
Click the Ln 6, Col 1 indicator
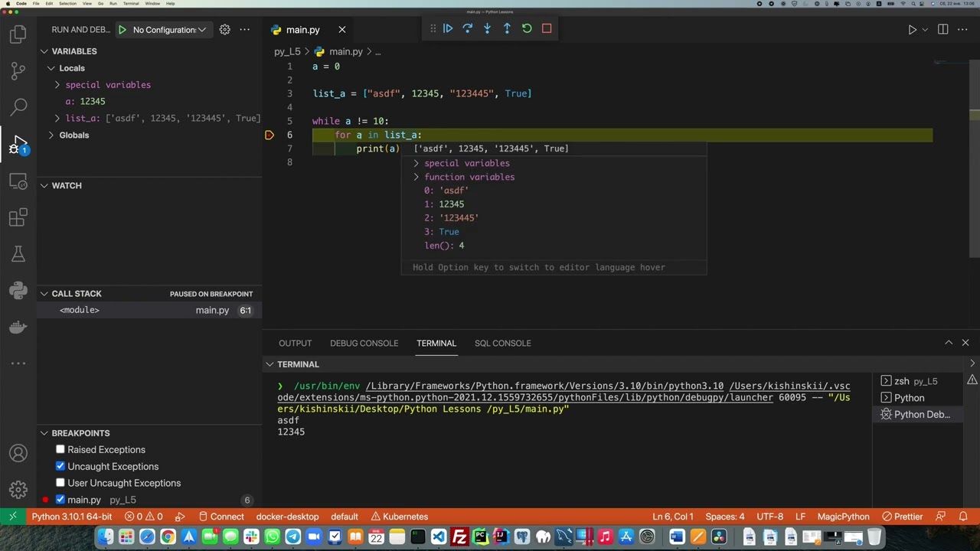coord(673,517)
